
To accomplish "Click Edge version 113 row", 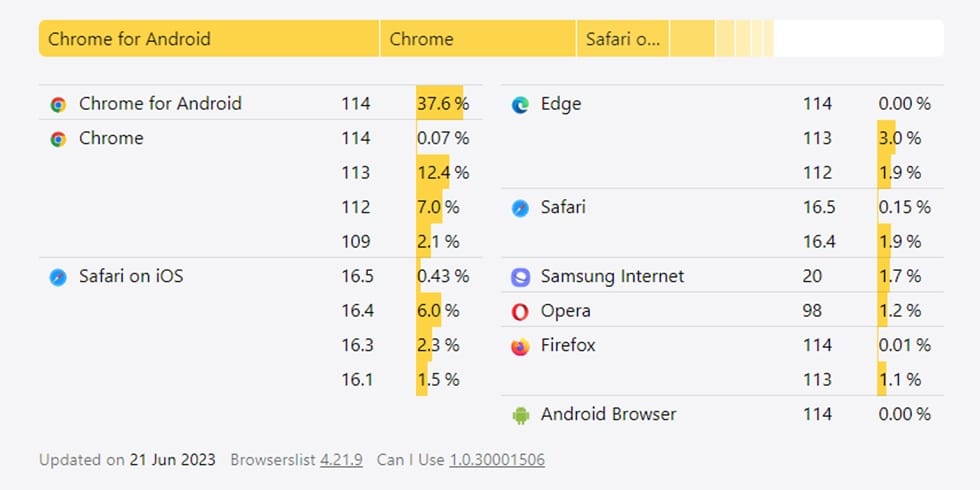I will tap(816, 138).
